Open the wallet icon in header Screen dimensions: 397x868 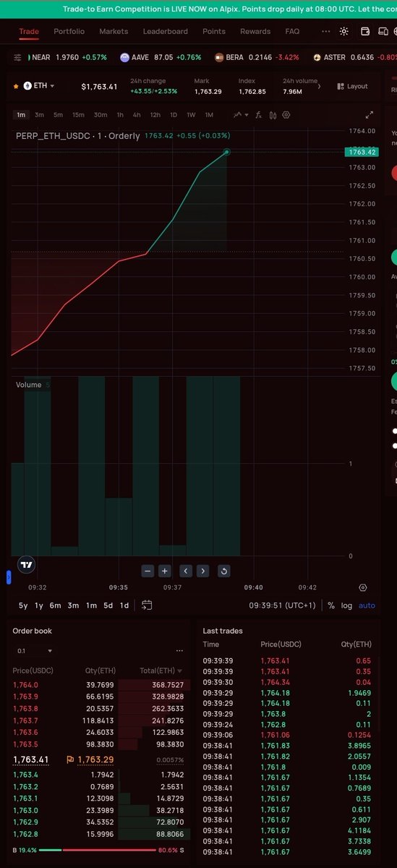(x=365, y=32)
